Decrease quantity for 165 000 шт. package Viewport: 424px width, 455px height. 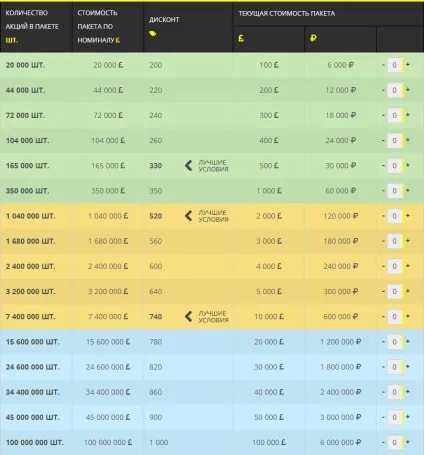pyautogui.click(x=383, y=166)
